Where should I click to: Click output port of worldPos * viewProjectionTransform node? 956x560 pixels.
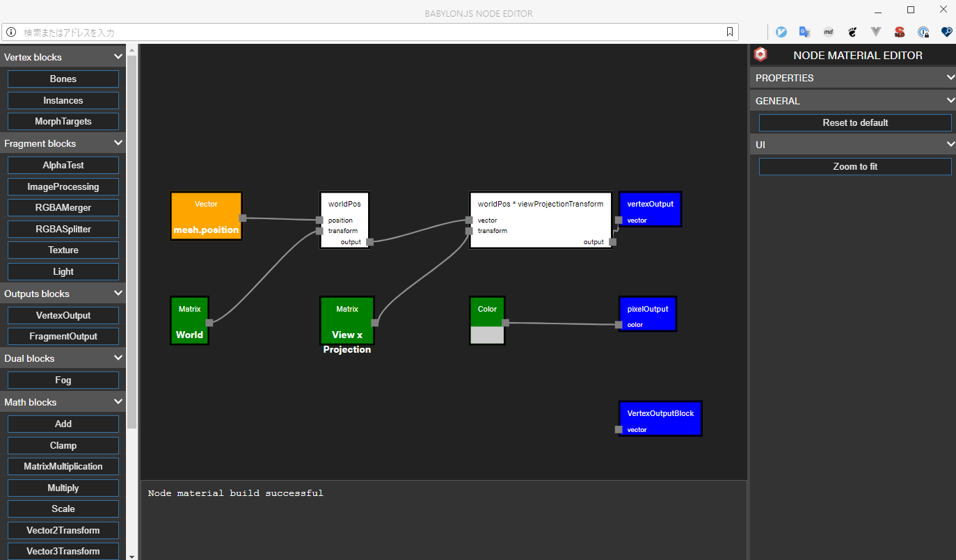pyautogui.click(x=612, y=242)
